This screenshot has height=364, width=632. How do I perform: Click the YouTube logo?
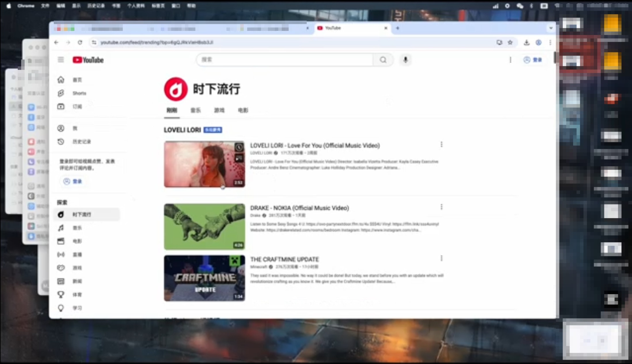(x=88, y=60)
